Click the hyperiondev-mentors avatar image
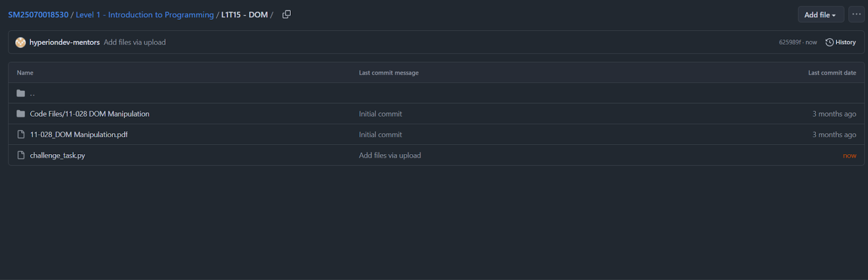Viewport: 868px width, 280px height. tap(21, 42)
